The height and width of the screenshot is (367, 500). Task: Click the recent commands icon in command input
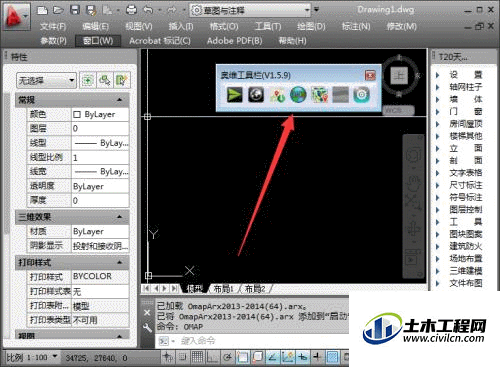coord(165,341)
